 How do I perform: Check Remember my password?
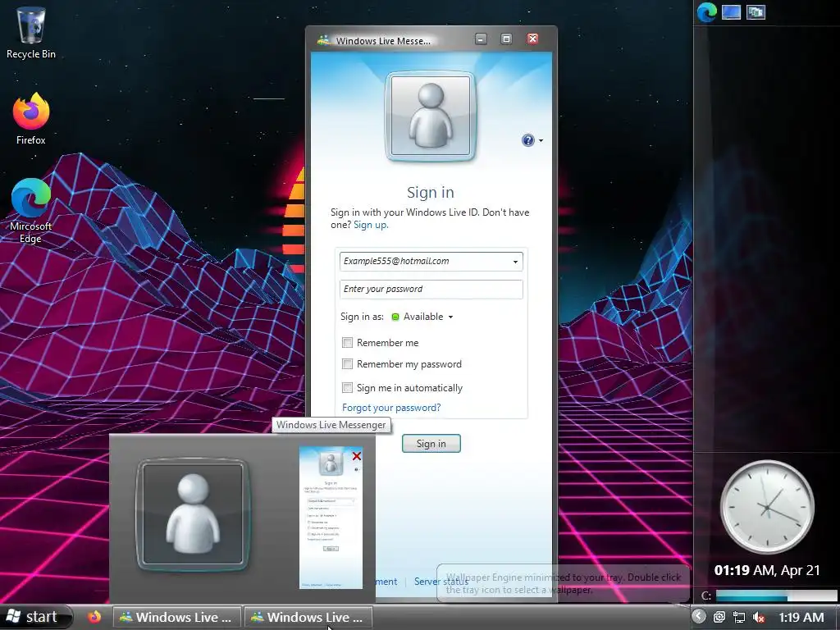347,363
